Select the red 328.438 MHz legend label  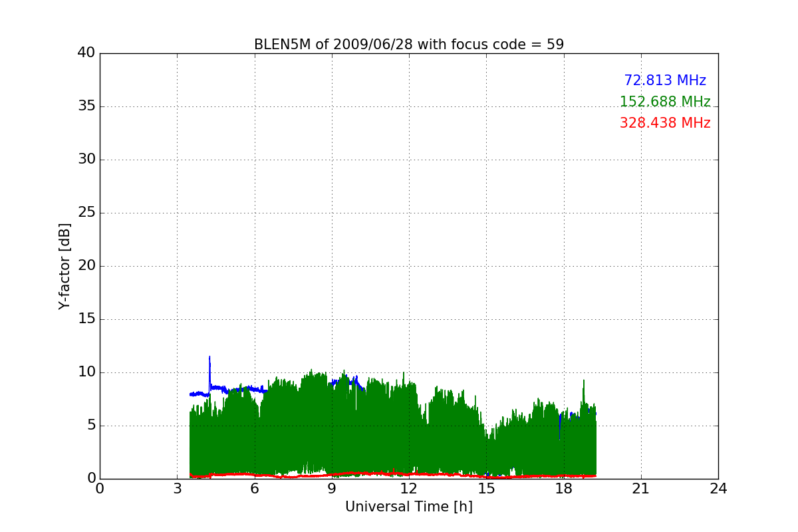[665, 123]
